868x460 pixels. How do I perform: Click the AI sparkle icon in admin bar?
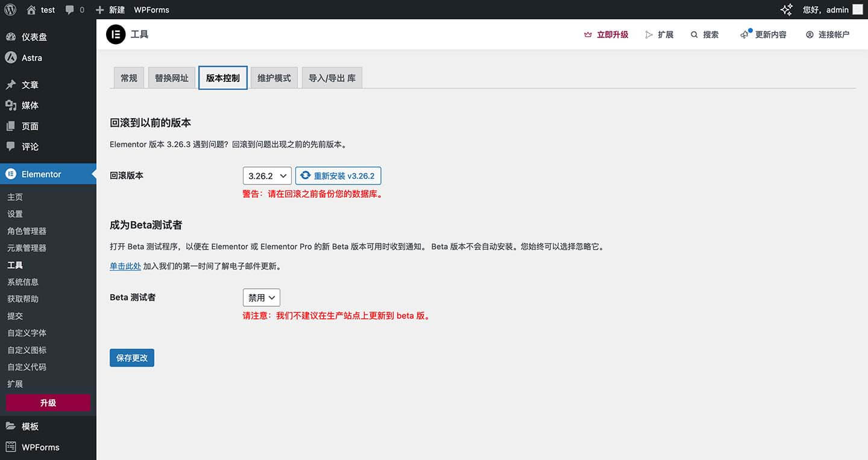click(787, 10)
